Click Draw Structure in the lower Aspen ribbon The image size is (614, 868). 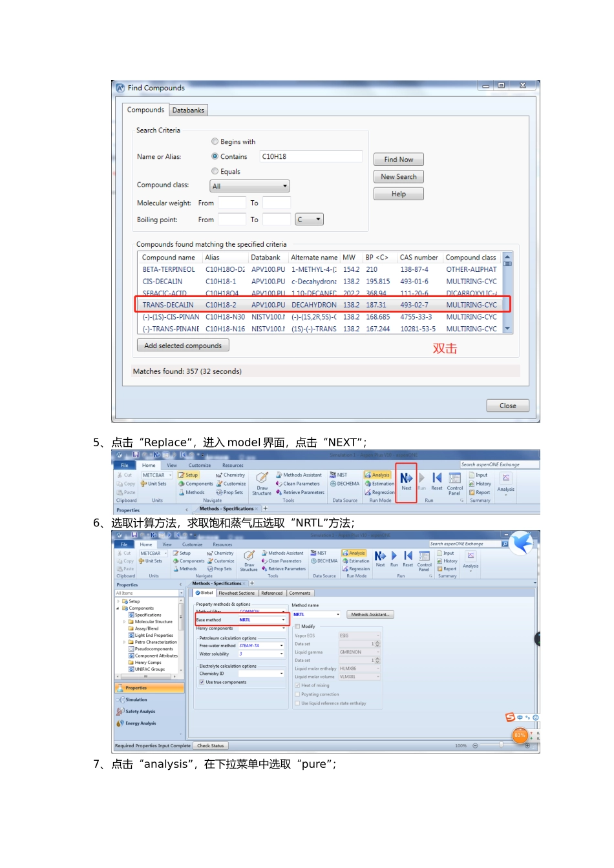tap(249, 559)
